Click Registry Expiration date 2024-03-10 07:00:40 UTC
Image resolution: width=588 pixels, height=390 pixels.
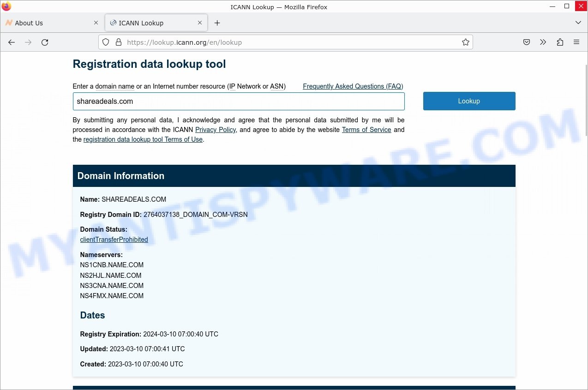(180, 334)
